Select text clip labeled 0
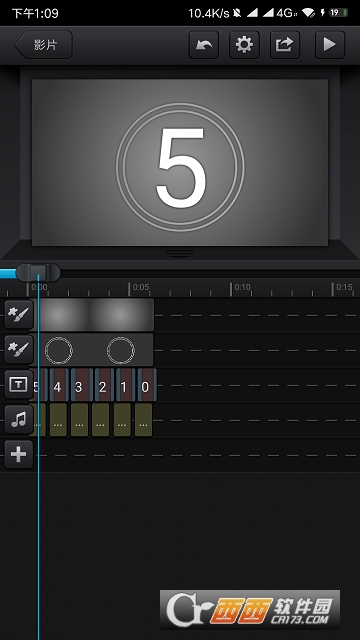This screenshot has height=640, width=360. [147, 386]
